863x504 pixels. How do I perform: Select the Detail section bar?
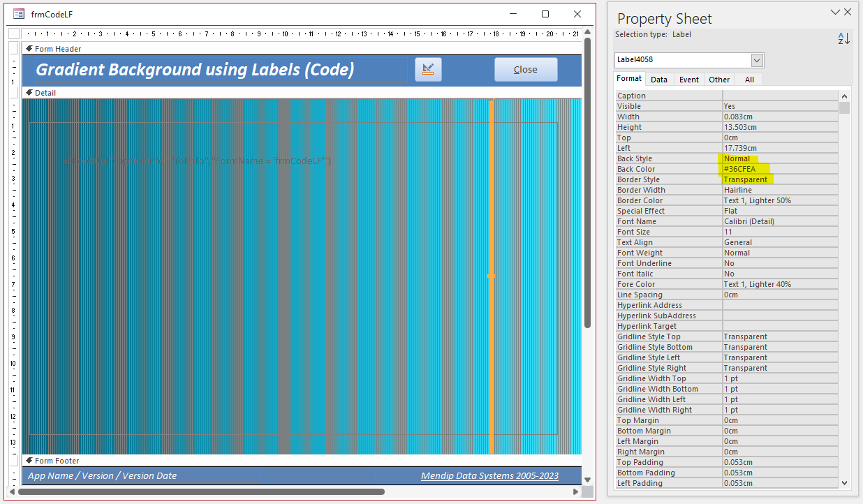click(x=302, y=93)
